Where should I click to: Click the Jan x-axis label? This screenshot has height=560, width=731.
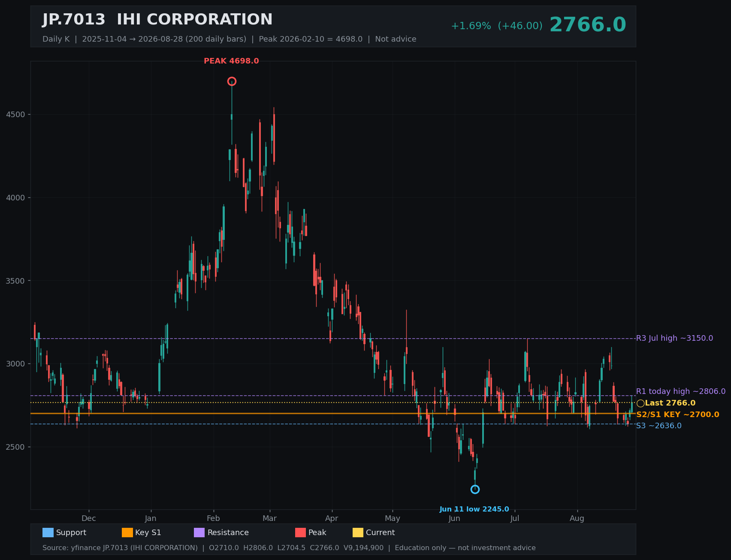[x=151, y=518]
